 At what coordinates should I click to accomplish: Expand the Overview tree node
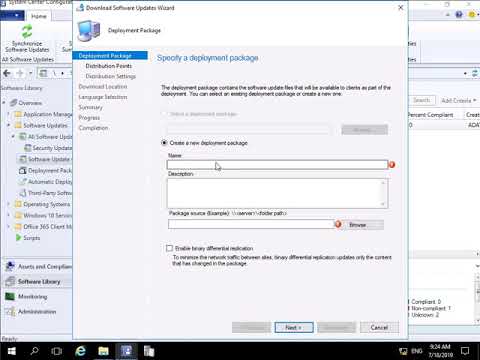[x=4, y=103]
